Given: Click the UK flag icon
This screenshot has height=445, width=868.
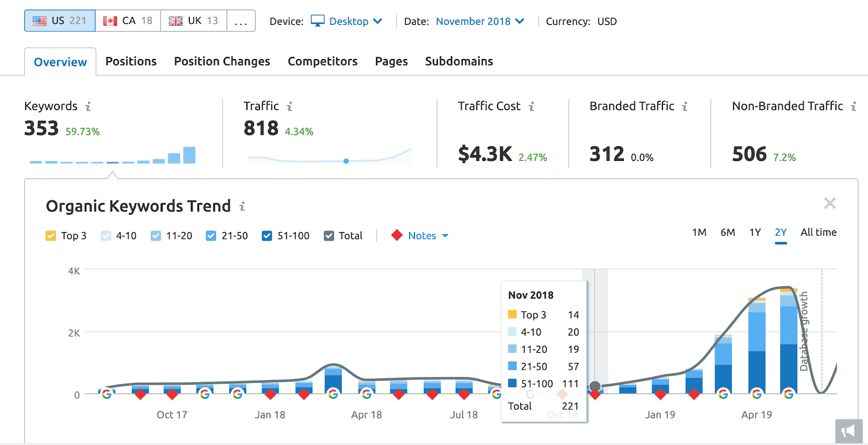Looking at the screenshot, I should click(175, 21).
